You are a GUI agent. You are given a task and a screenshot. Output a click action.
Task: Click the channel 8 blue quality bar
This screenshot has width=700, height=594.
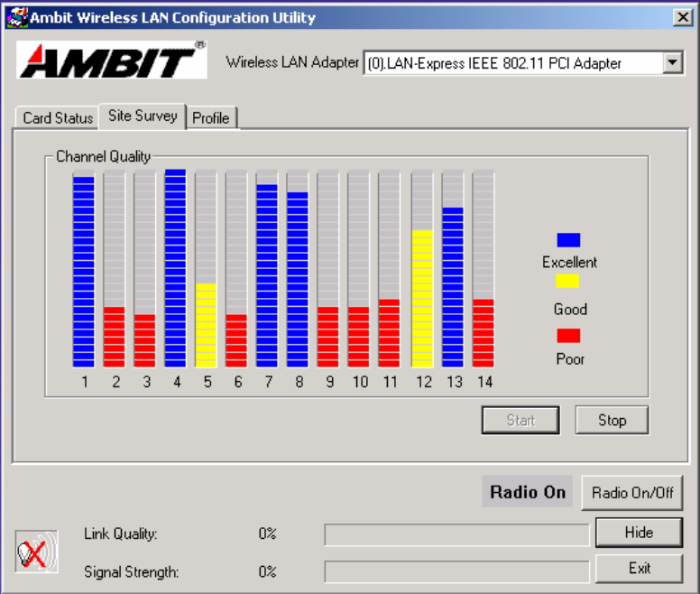click(298, 279)
